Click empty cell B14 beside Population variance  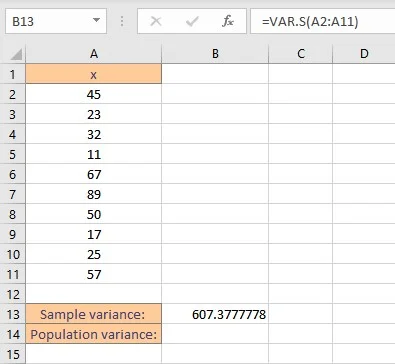point(215,334)
